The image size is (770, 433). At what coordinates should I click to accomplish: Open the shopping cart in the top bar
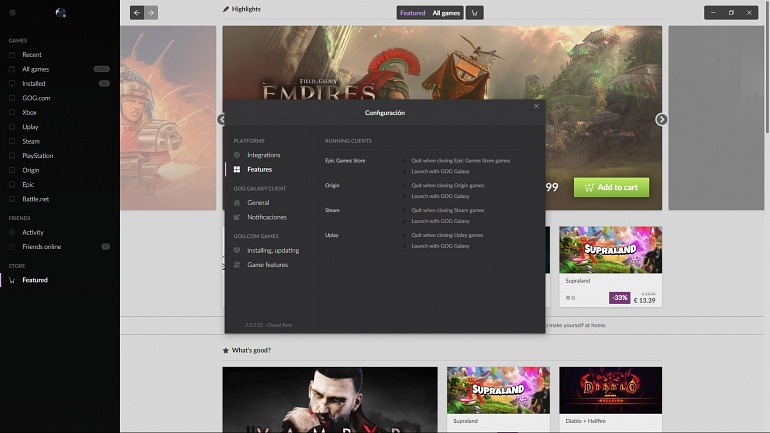[474, 13]
